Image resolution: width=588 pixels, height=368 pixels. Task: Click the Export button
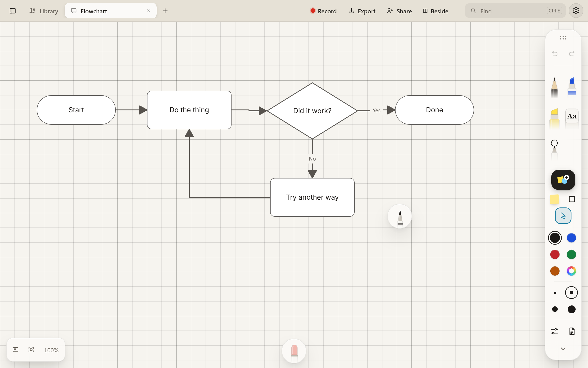click(362, 11)
